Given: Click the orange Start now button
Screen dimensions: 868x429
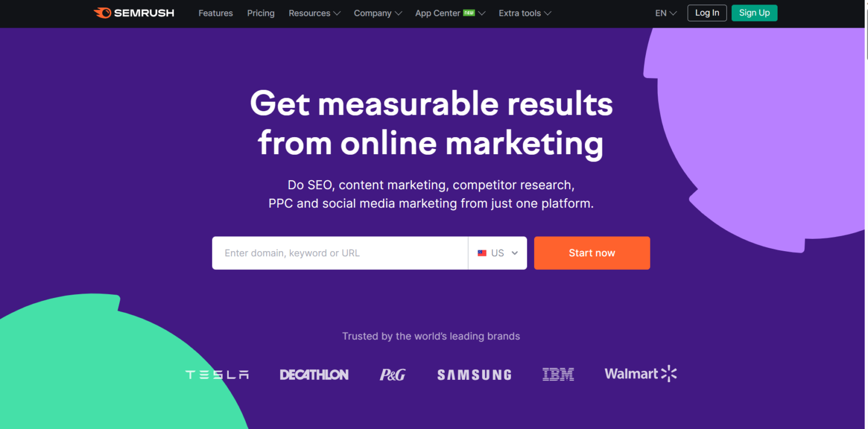Looking at the screenshot, I should 592,253.
